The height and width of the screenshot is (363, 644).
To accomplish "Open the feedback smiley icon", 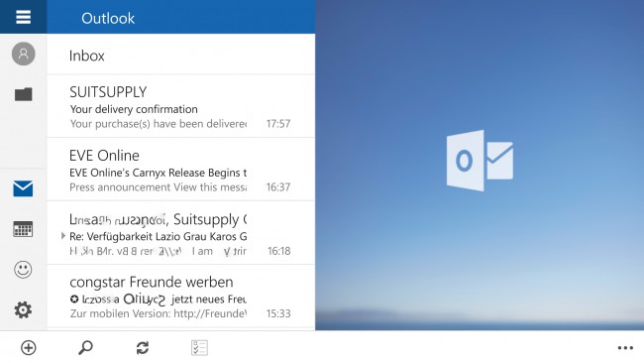I will coord(23,270).
